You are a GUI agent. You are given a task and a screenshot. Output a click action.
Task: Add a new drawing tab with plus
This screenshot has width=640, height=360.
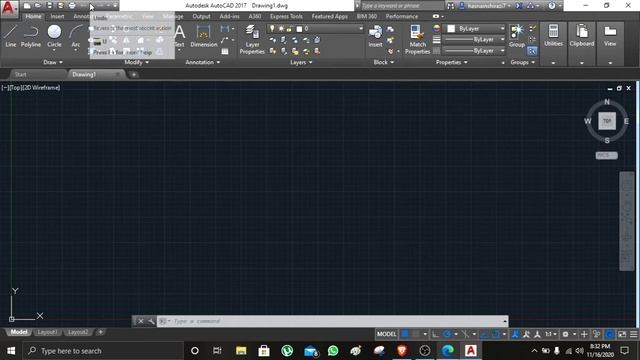click(134, 74)
